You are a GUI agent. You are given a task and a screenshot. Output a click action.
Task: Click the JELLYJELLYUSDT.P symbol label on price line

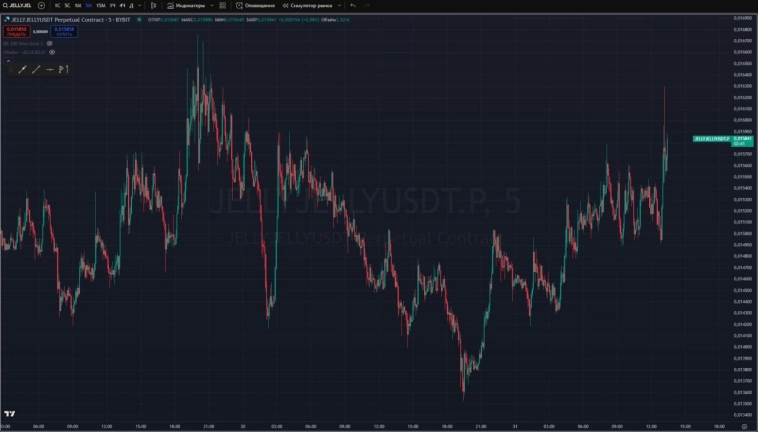pos(712,139)
